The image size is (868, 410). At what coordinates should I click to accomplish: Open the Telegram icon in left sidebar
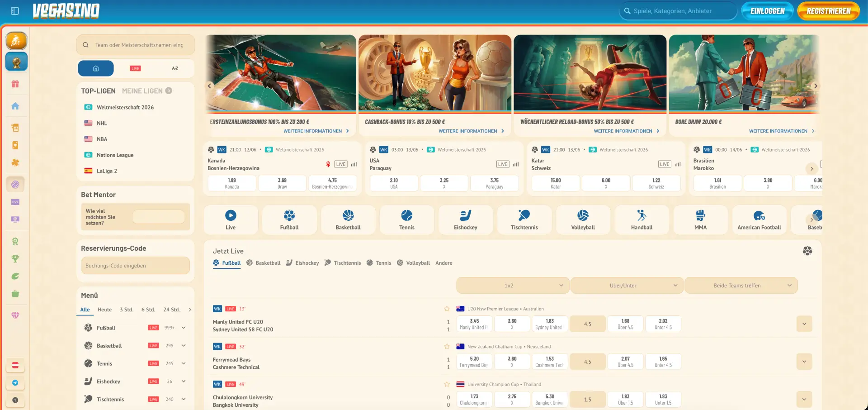point(15,383)
